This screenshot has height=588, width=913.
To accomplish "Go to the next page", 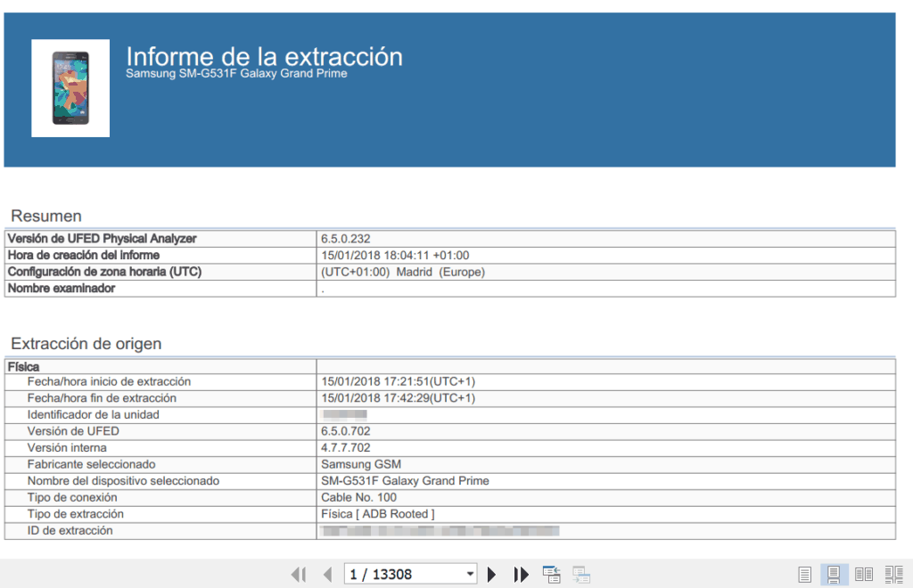I will point(491,575).
